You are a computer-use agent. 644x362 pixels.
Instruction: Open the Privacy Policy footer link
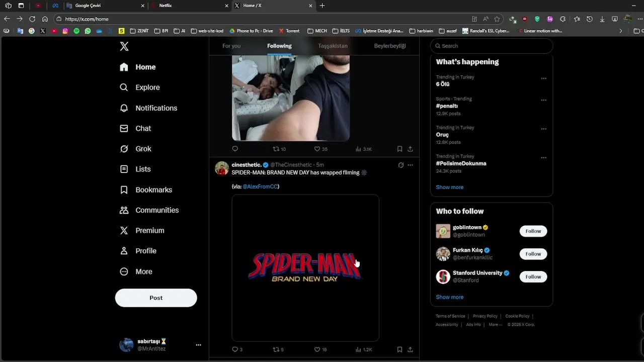[x=485, y=316]
